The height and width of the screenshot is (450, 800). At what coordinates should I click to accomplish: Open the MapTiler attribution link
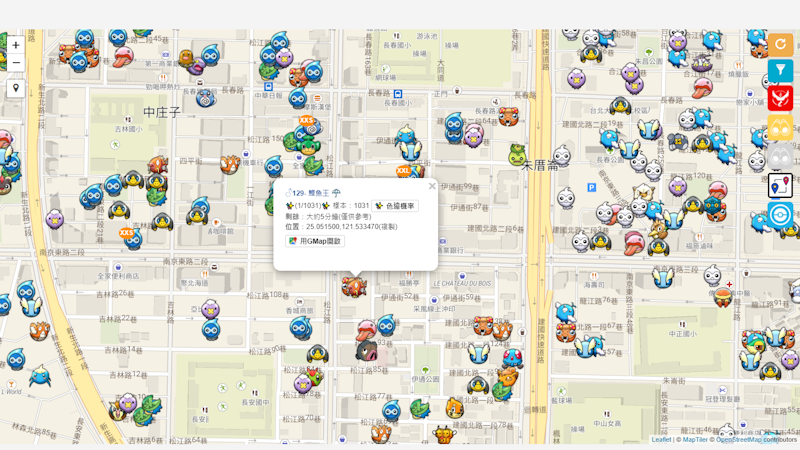(x=694, y=440)
